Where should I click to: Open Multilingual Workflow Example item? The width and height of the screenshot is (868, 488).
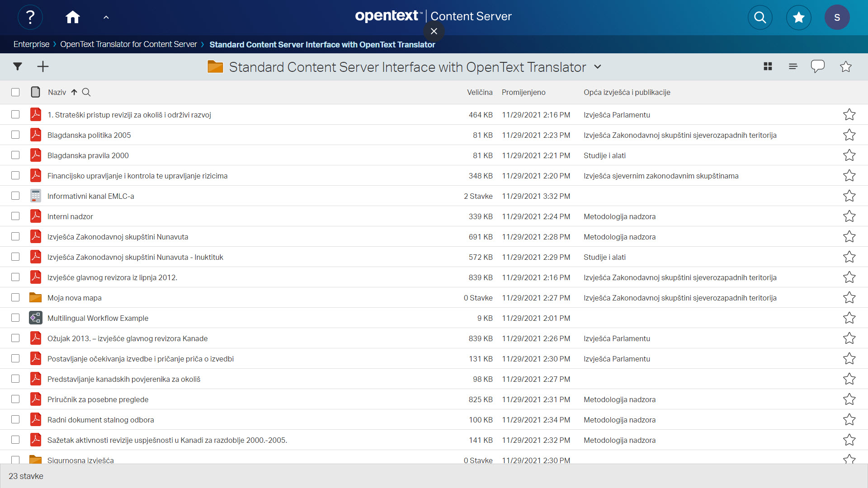tap(98, 318)
